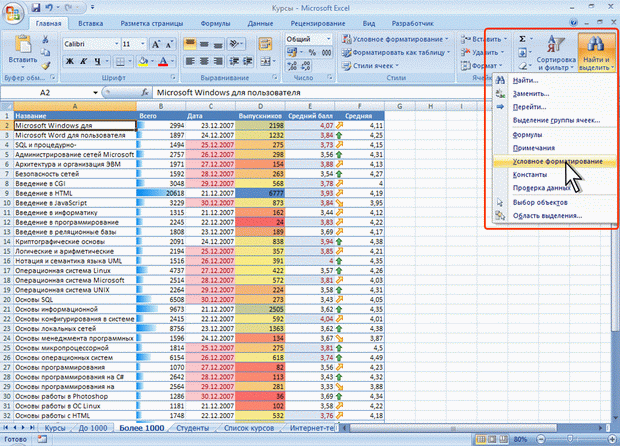620x446 pixels.
Task: Select Условное форматирование in the dropdown menu
Action: (x=555, y=161)
